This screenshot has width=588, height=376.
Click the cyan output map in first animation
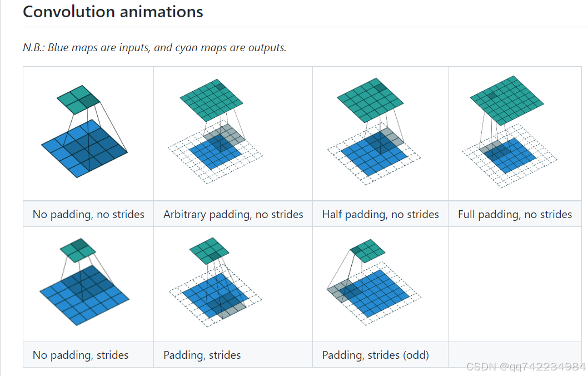coord(78,99)
